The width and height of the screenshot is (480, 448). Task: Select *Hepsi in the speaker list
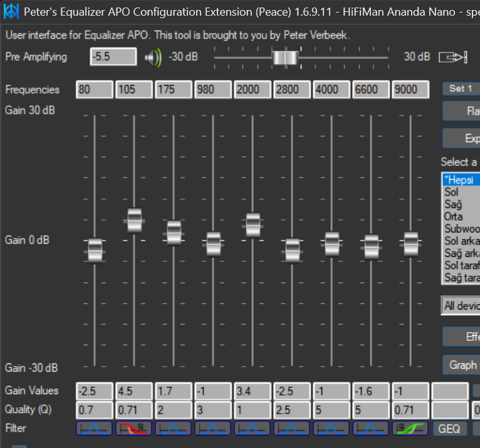tap(461, 180)
